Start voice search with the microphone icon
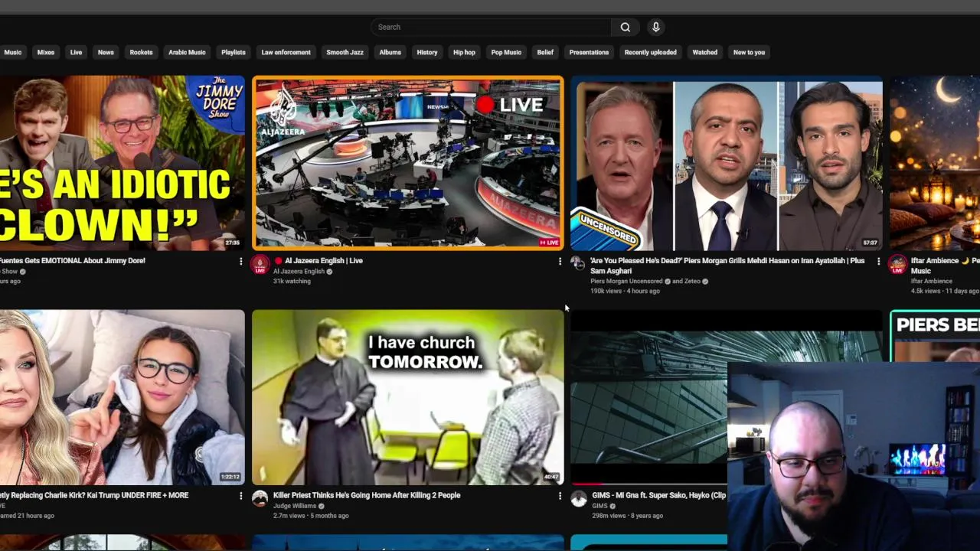This screenshot has height=551, width=980. tap(655, 27)
